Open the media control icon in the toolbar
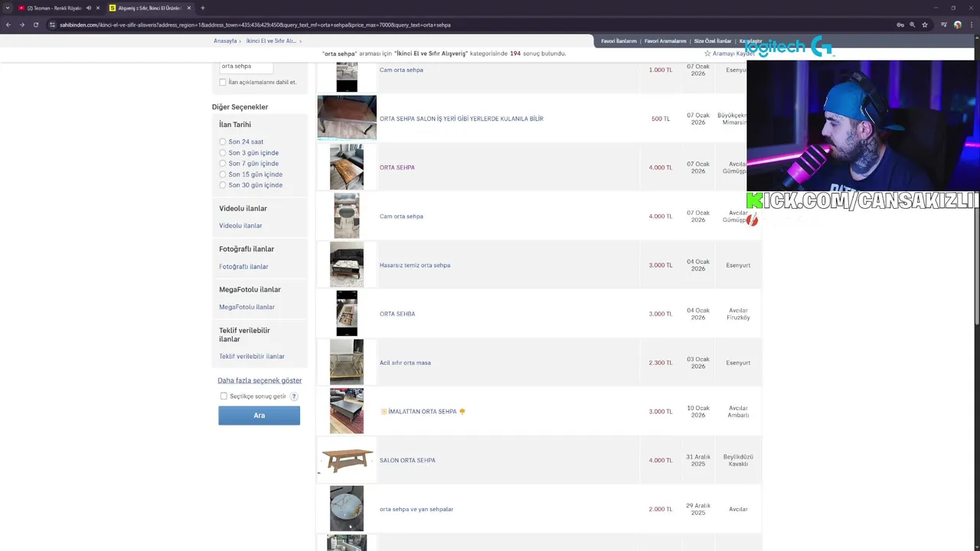 click(944, 24)
